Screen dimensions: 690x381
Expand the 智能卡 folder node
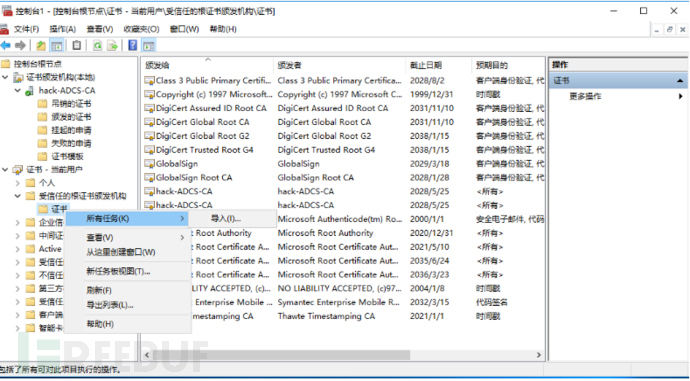tap(18, 328)
